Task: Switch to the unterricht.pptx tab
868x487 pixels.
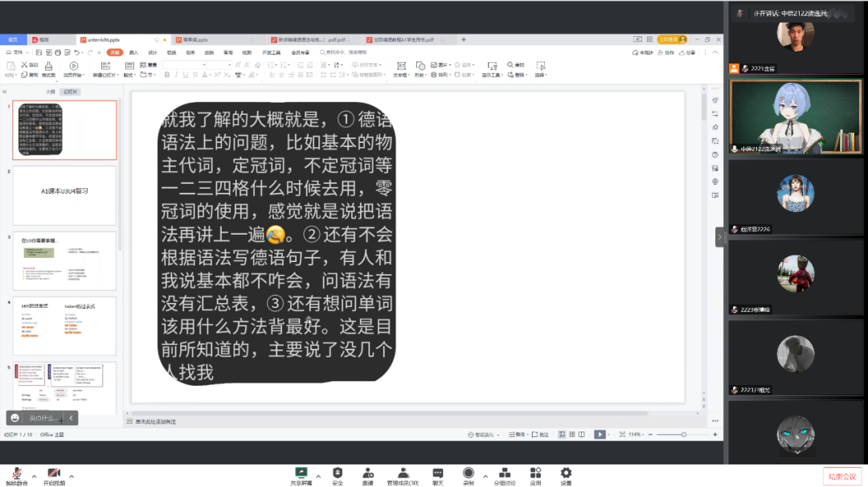Action: pos(97,39)
